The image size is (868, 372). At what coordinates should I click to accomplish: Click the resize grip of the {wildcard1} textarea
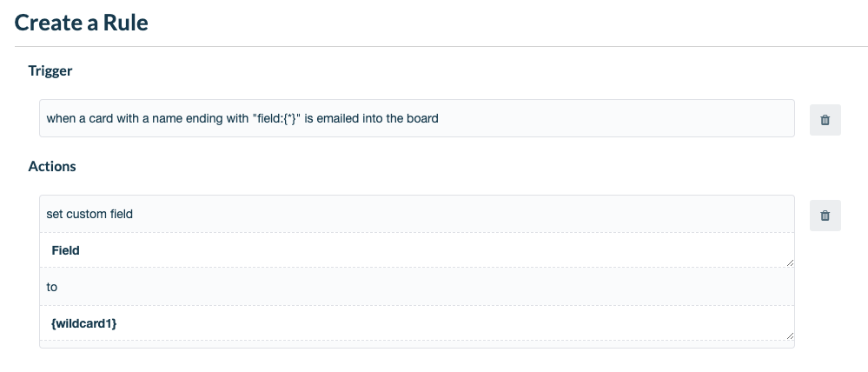click(x=790, y=335)
